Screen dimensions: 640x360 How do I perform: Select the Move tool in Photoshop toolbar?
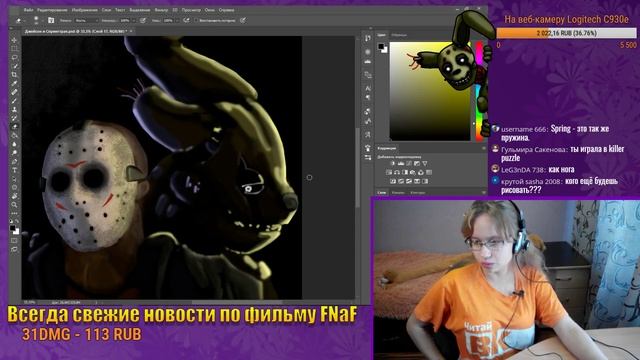click(14, 40)
